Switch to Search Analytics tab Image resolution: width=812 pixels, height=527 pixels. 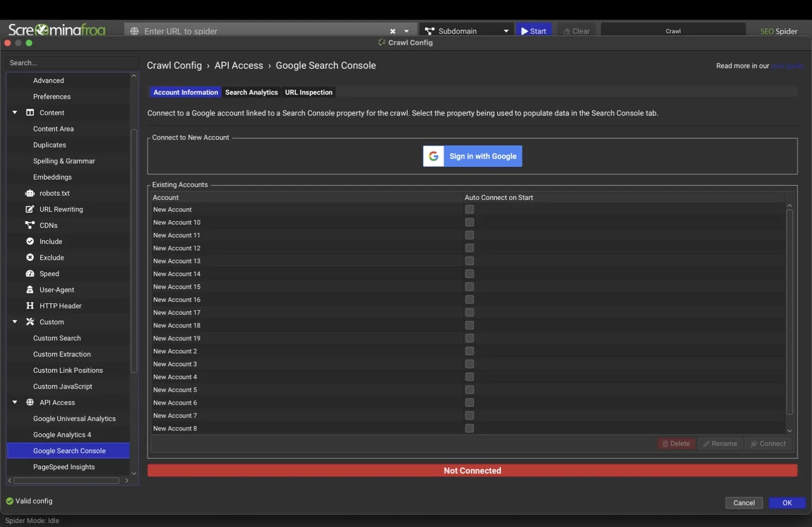[x=252, y=92]
